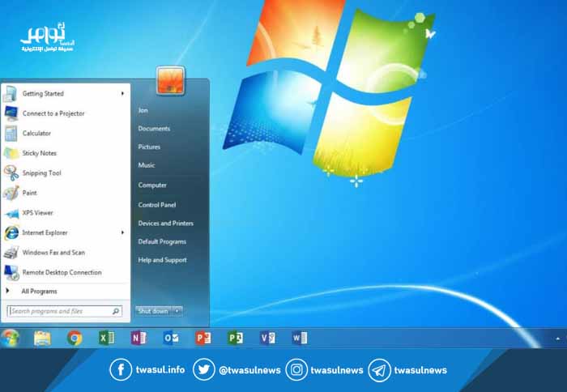The height and width of the screenshot is (392, 567).
Task: Click the Paint palette icon
Action: point(11,193)
